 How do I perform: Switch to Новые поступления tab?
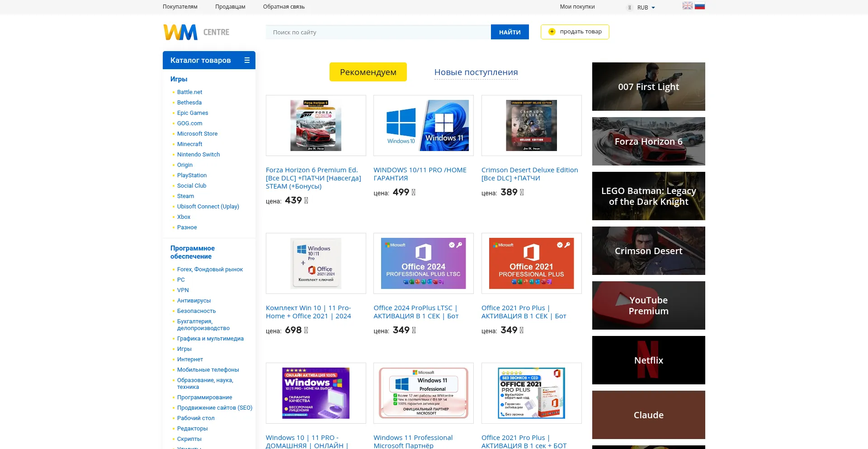pyautogui.click(x=476, y=72)
